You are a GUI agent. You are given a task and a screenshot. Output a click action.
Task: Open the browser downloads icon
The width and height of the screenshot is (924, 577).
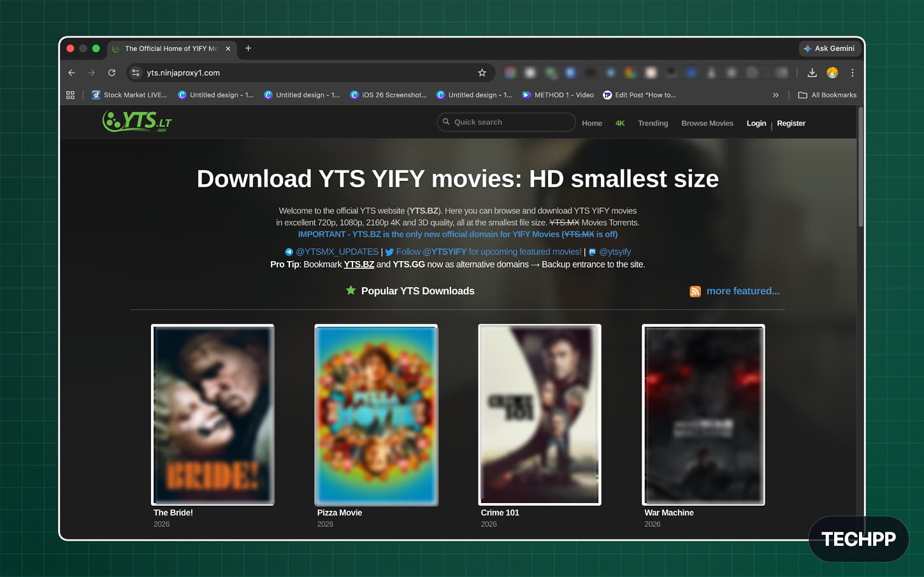(x=812, y=73)
